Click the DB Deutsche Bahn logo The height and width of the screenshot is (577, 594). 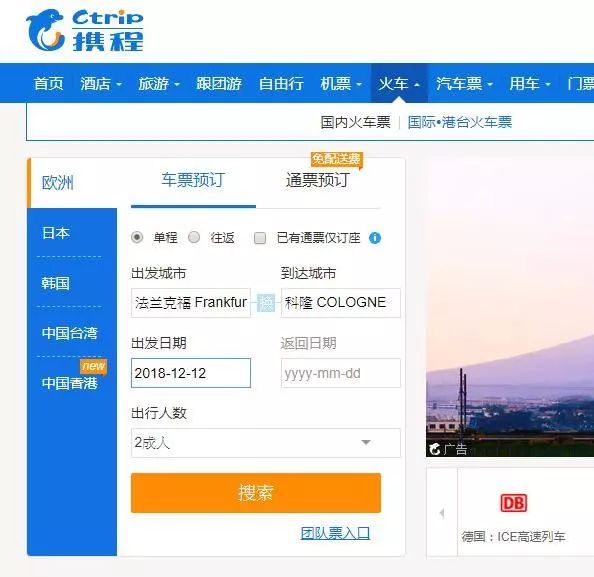pos(514,503)
